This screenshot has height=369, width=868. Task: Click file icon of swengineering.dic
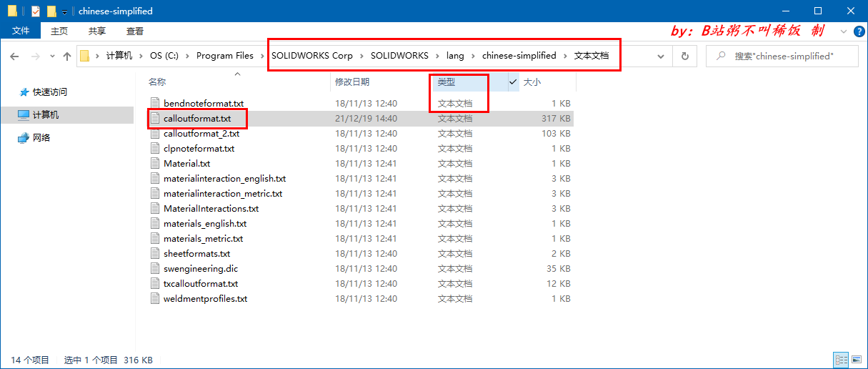155,269
